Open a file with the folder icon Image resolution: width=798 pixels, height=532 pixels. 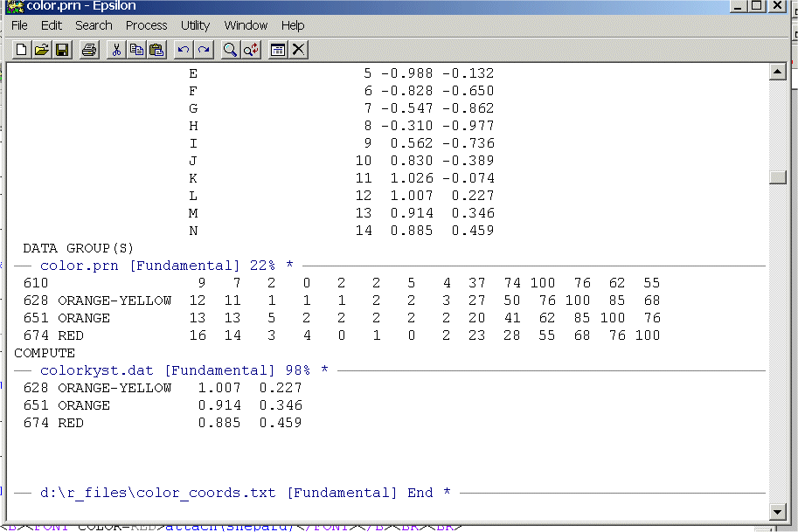[42, 50]
